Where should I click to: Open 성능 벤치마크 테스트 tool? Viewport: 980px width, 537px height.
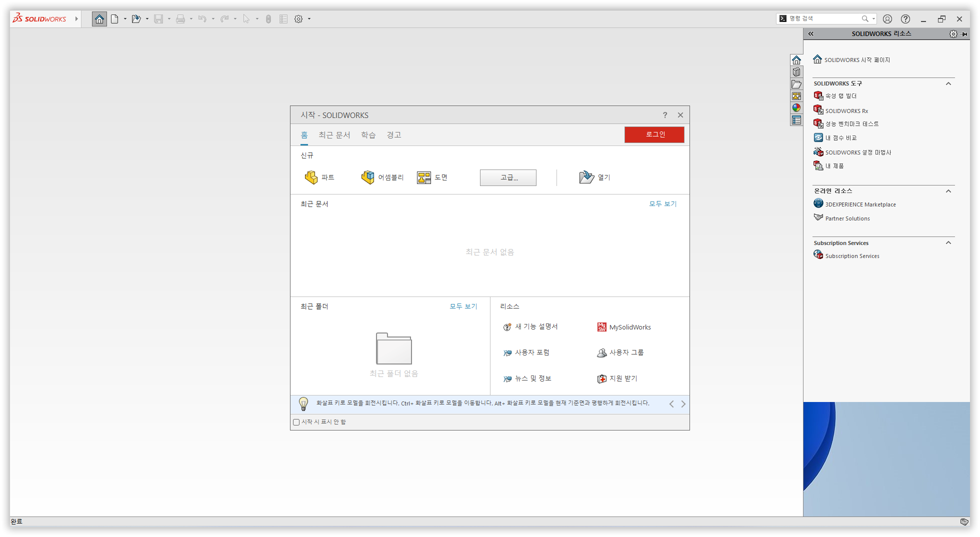point(846,124)
